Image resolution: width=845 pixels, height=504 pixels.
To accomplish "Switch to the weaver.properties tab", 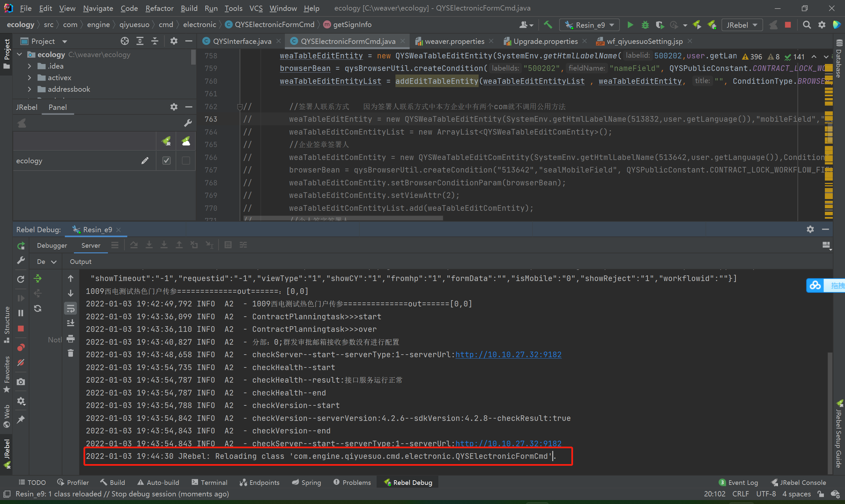I will [x=455, y=41].
